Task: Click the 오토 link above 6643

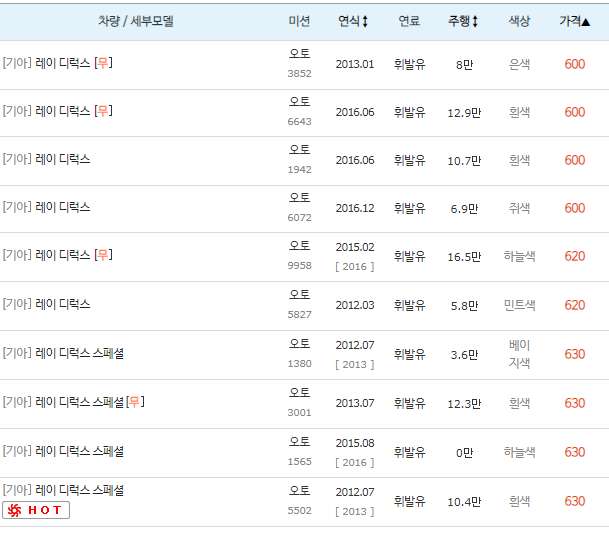Action: pyautogui.click(x=299, y=101)
